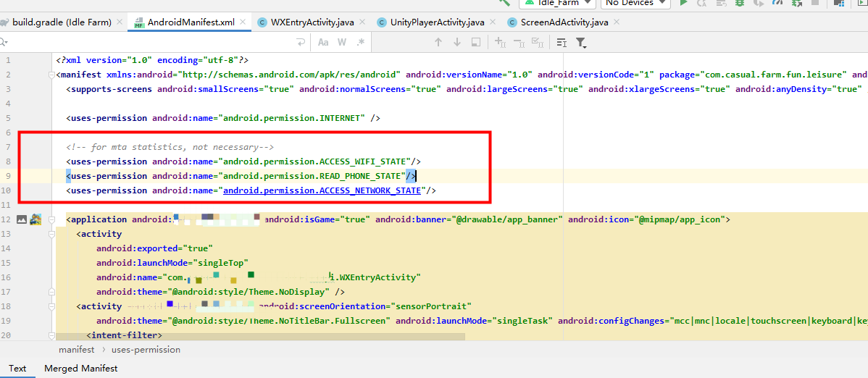Click the Unselect Occurrence minus icon
Image resolution: width=868 pixels, height=378 pixels.
click(519, 42)
